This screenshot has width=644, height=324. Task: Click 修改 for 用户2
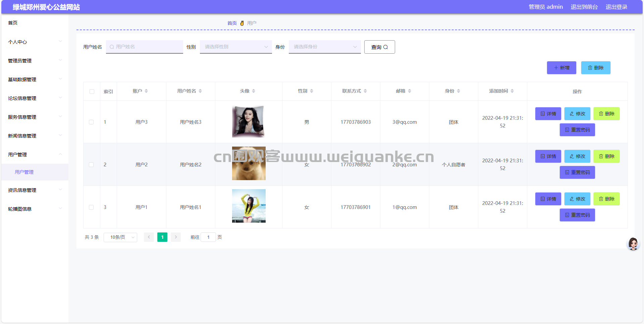(577, 156)
